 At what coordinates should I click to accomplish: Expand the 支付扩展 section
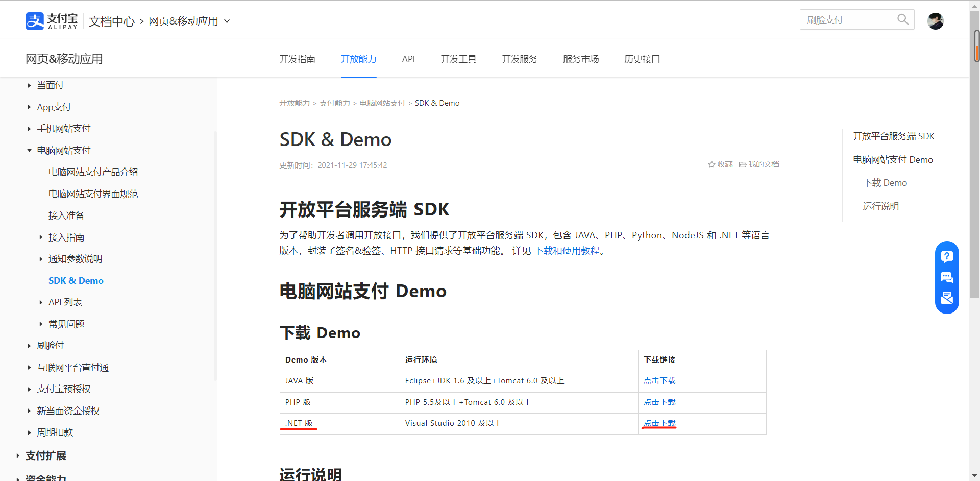point(18,455)
